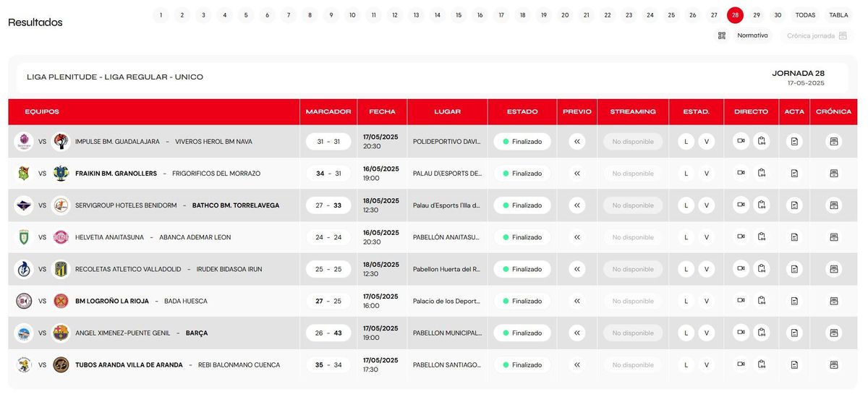Open video for Guadalajara vs Nava match

click(x=741, y=141)
